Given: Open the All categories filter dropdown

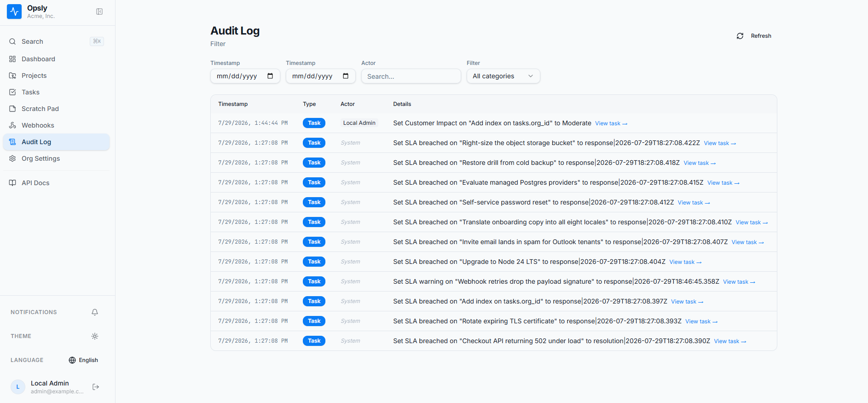Looking at the screenshot, I should point(503,76).
